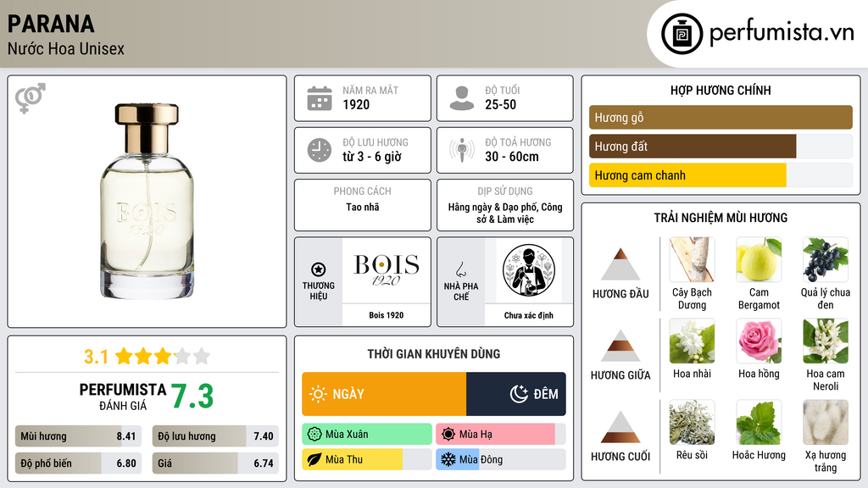Open the Parana perfume bottle image
This screenshot has width=868, height=488.
[x=147, y=201]
